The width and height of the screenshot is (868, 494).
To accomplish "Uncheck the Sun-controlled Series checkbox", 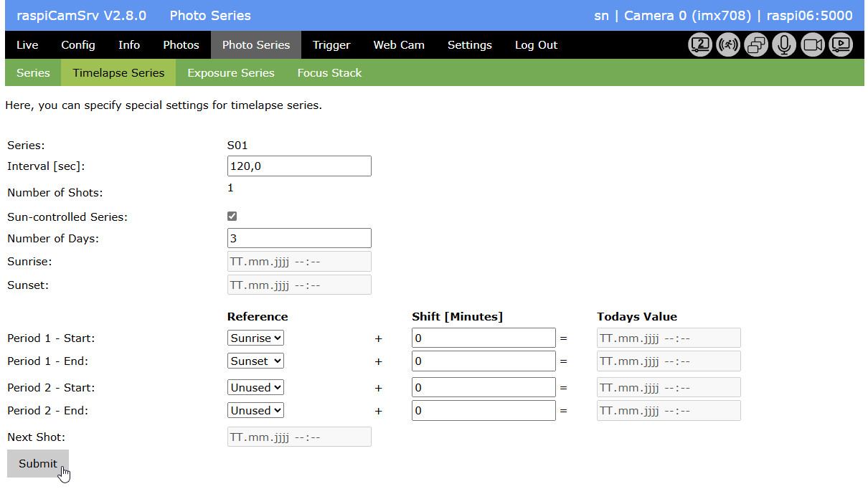I will pos(232,216).
